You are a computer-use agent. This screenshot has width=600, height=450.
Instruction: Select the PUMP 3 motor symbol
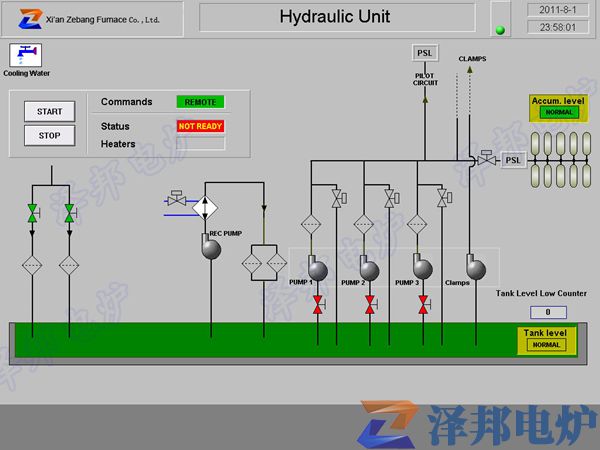422,268
